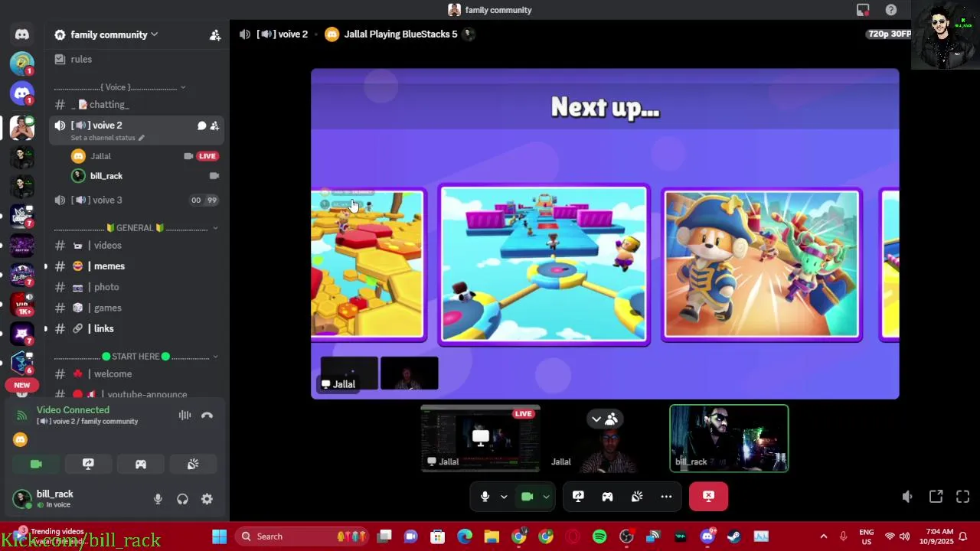This screenshot has height=551, width=980.
Task: Collapse the Voice category
Action: click(120, 87)
